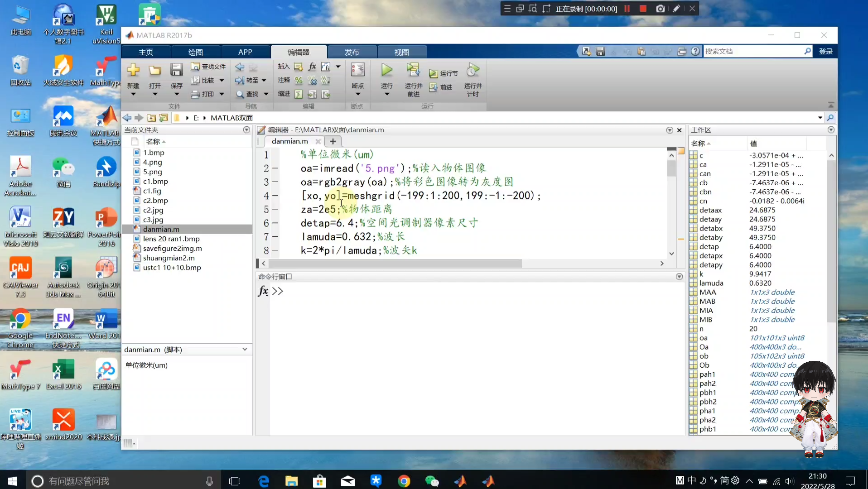The image size is (868, 489).
Task: Collapse the danmian.m script details pane
Action: (x=245, y=349)
